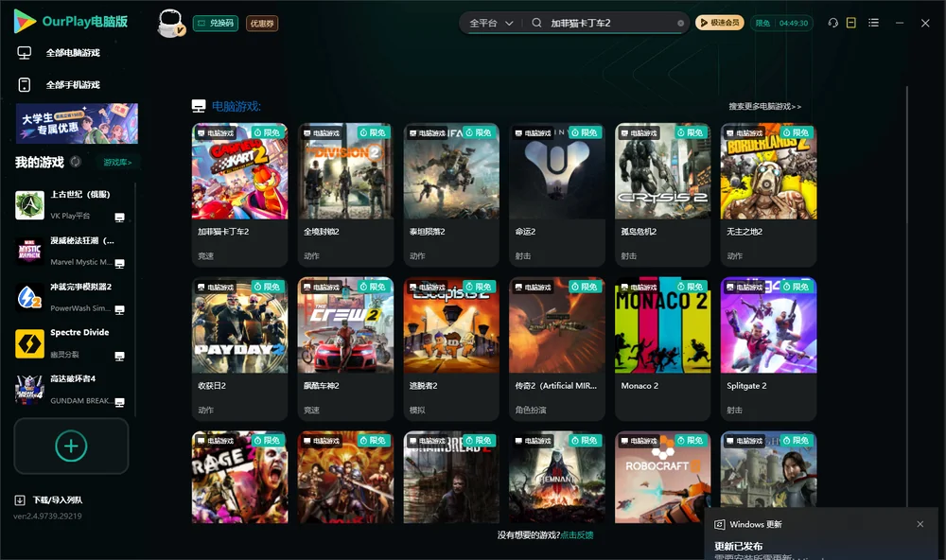
Task: Add a game with the plus button
Action: pos(71,446)
